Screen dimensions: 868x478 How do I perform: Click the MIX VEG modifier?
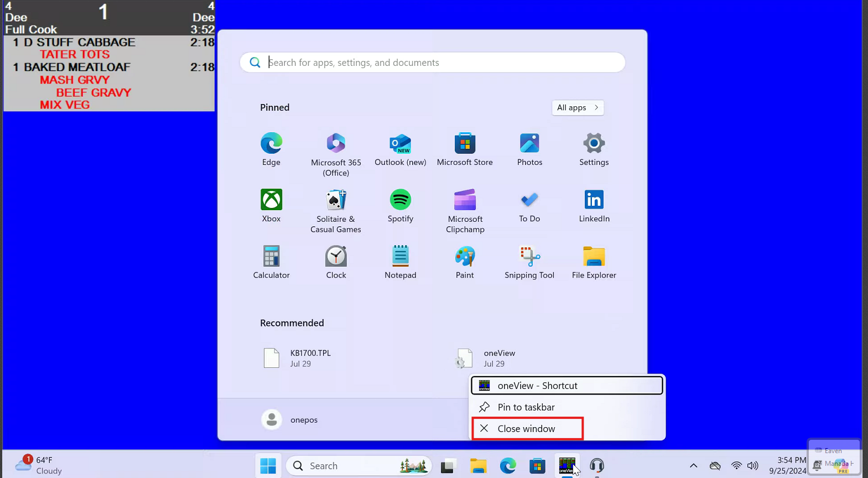(65, 105)
